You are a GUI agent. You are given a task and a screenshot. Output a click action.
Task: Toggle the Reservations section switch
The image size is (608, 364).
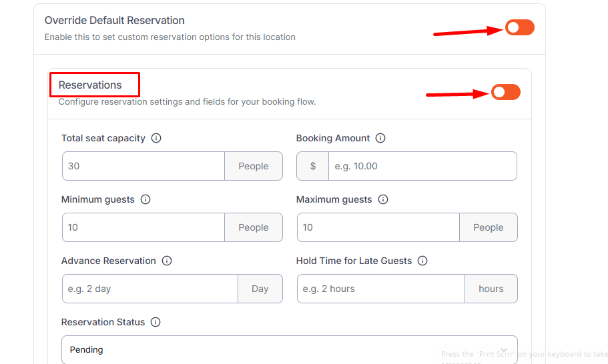point(506,93)
